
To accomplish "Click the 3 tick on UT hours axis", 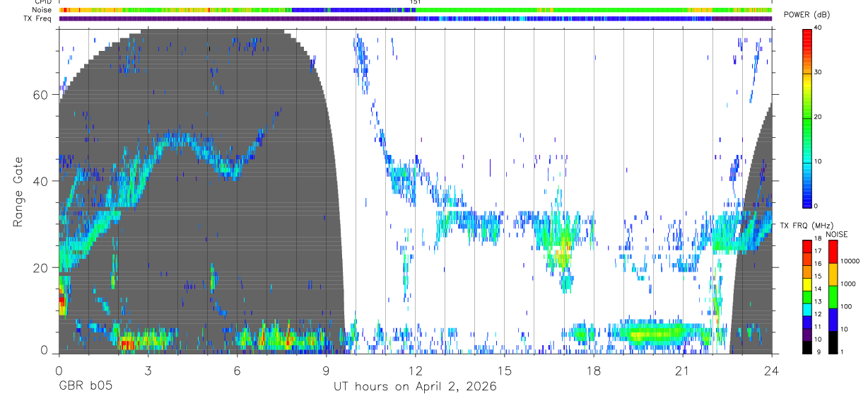I will click(x=148, y=371).
